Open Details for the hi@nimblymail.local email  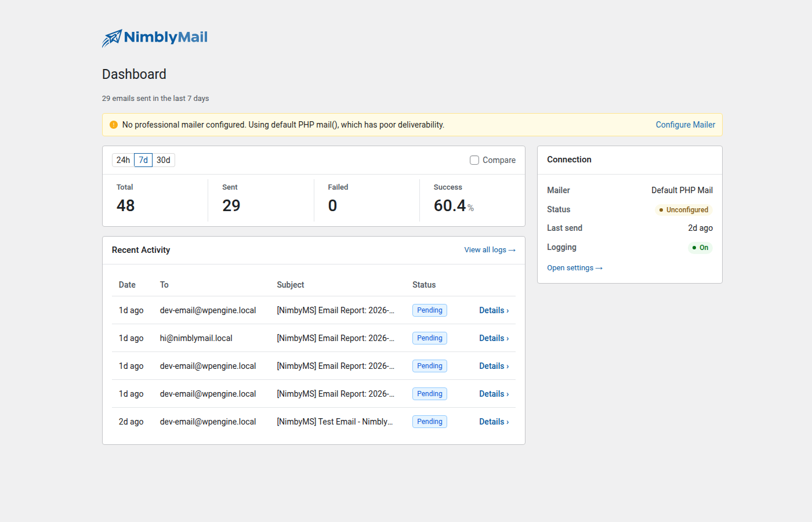(494, 338)
